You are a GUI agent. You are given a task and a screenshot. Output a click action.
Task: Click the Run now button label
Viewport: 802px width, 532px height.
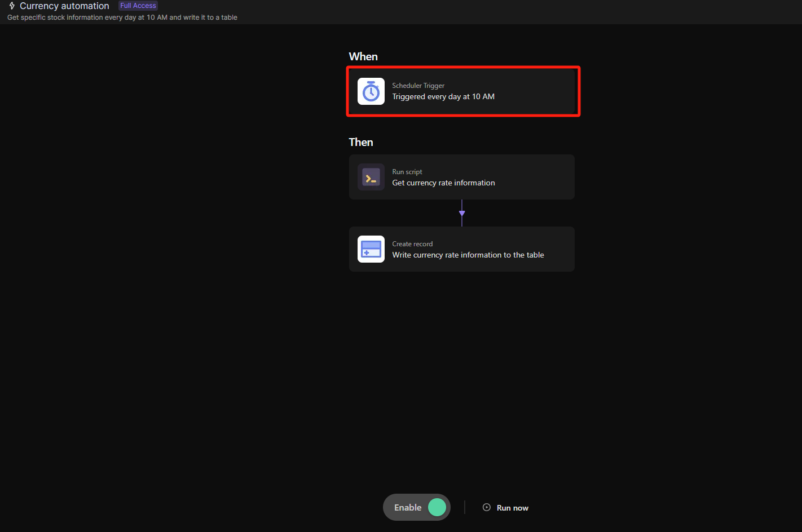pos(513,508)
